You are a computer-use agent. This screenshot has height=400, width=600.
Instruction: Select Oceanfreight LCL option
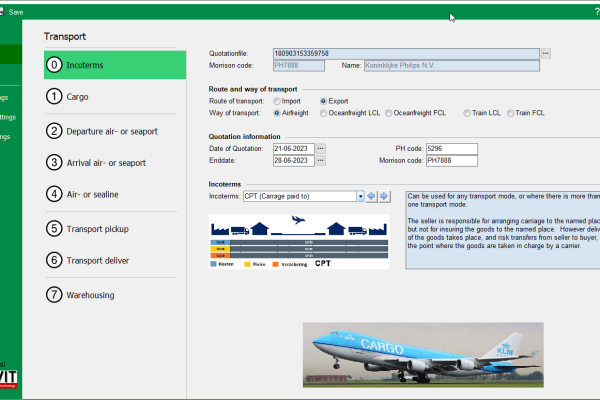[x=324, y=113]
